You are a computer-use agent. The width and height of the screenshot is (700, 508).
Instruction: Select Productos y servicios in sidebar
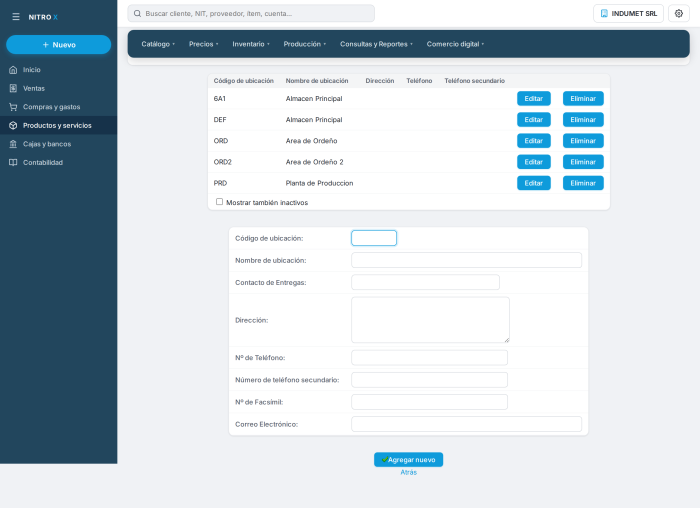(58, 125)
